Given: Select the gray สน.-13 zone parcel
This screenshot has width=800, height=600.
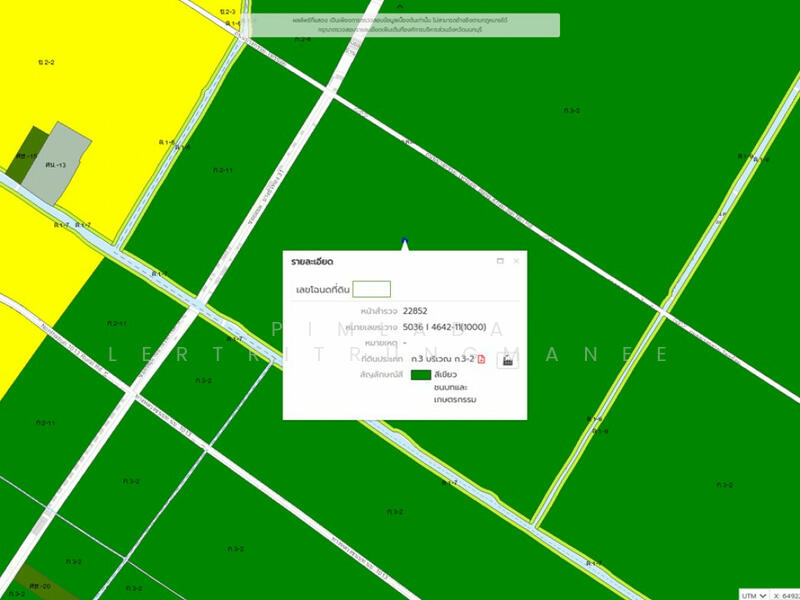Looking at the screenshot, I should coord(60,160).
